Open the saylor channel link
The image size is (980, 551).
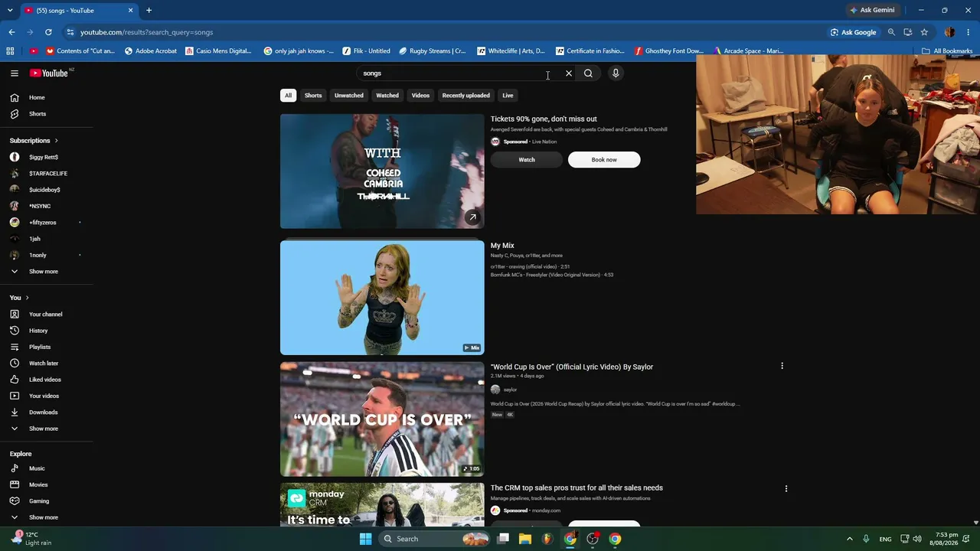(510, 390)
